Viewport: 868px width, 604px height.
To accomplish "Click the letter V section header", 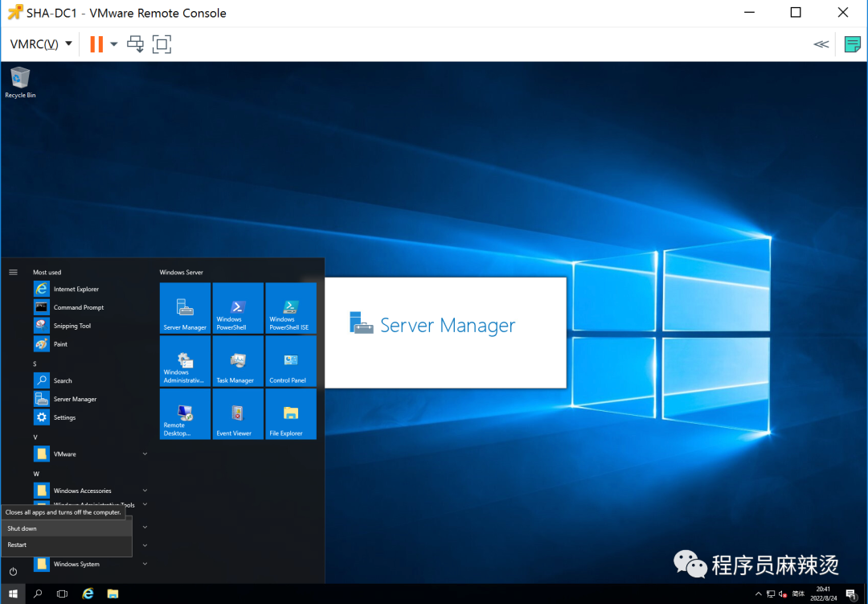I will (x=35, y=437).
